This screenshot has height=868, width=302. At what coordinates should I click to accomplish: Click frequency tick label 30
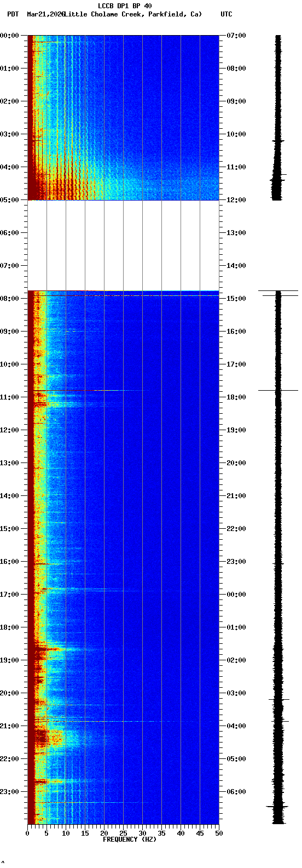[142, 833]
